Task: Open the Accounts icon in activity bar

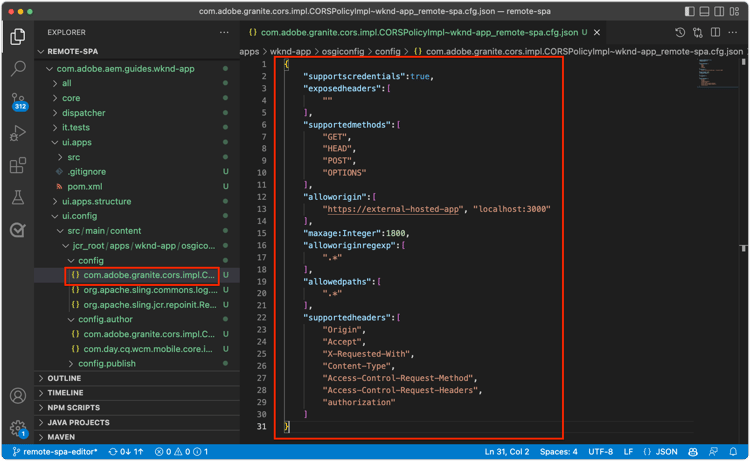Action: click(18, 395)
